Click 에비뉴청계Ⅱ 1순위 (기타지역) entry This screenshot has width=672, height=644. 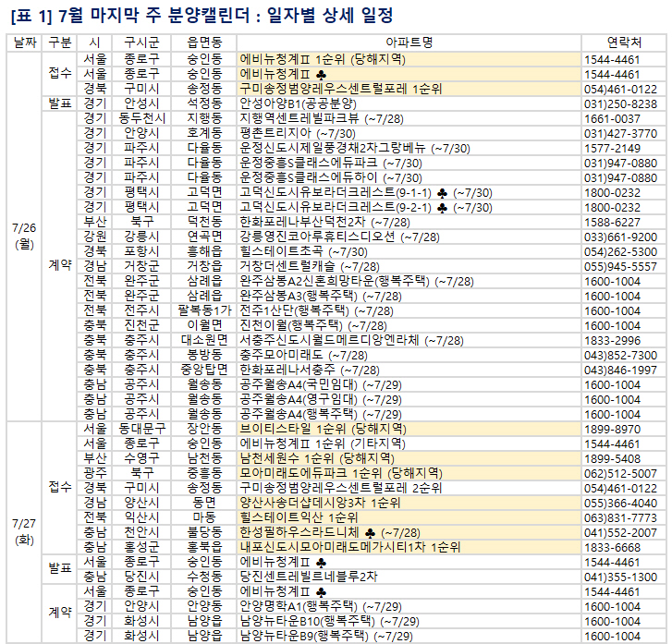323,444
